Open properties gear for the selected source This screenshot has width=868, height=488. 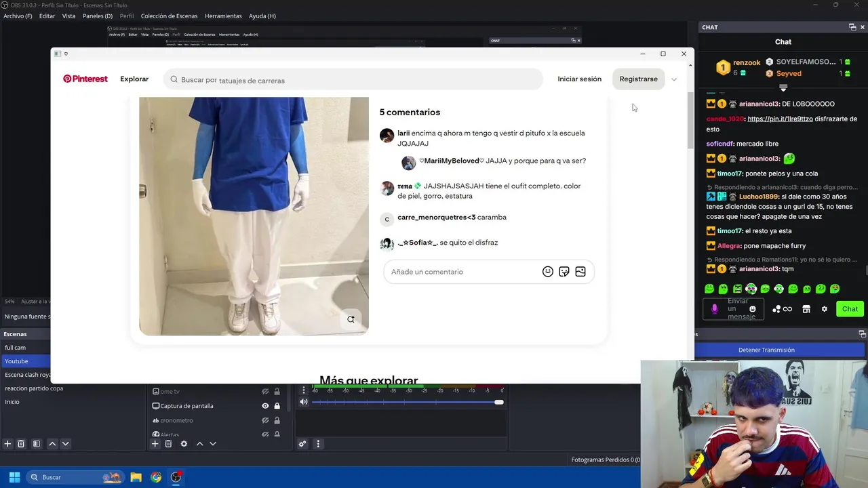(184, 444)
